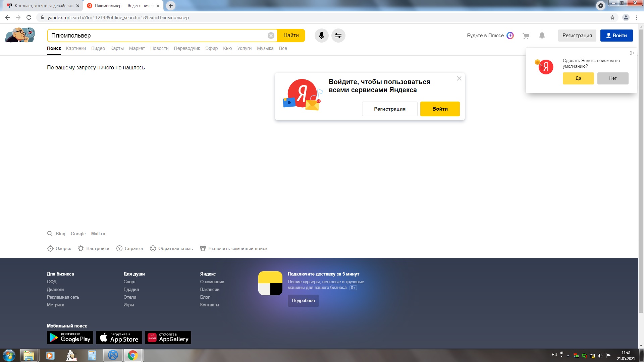Search the query on Mail.ru
Viewport: 644px width, 362px height.
pos(98,234)
